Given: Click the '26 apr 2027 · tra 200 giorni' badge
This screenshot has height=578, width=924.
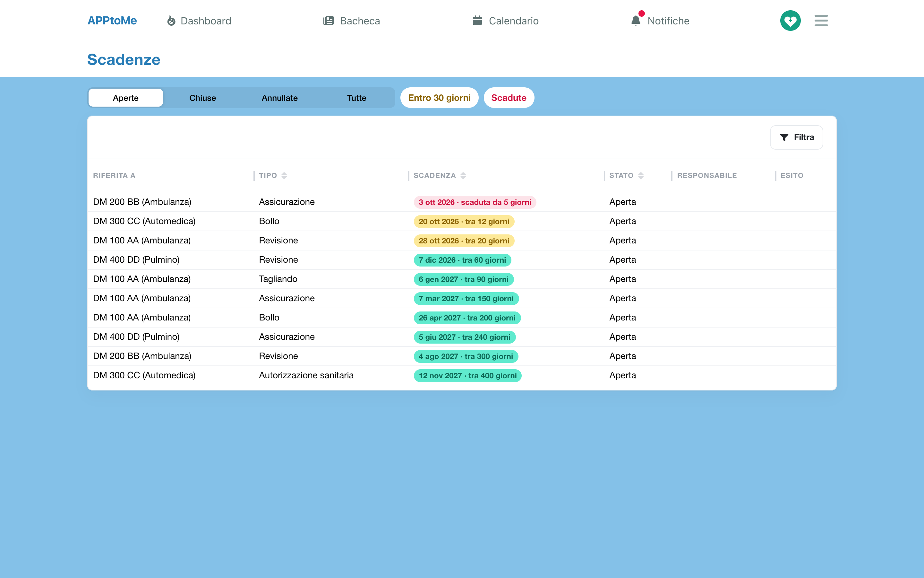Looking at the screenshot, I should tap(467, 318).
